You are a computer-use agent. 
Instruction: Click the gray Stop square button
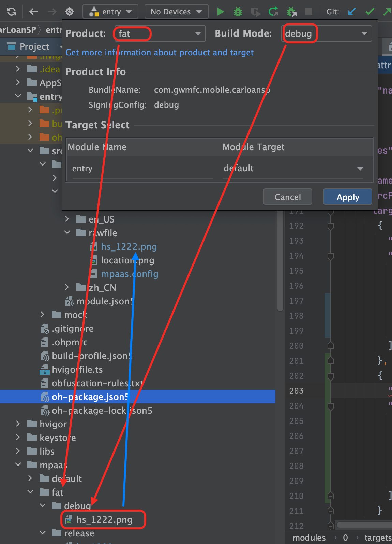pyautogui.click(x=309, y=12)
